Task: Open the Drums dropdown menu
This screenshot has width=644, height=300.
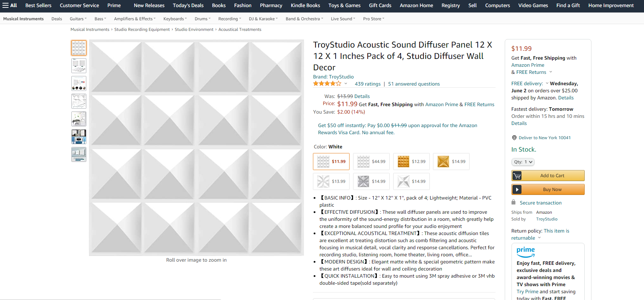Action: pyautogui.click(x=202, y=19)
